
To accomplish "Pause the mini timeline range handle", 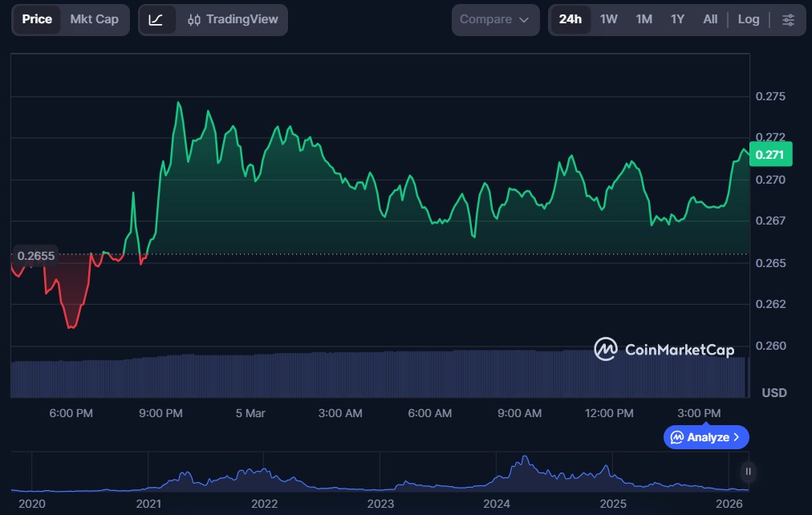I will click(x=748, y=472).
